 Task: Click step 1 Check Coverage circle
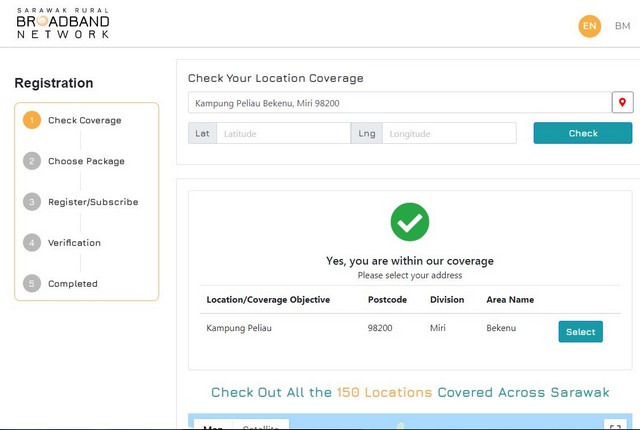(x=32, y=120)
